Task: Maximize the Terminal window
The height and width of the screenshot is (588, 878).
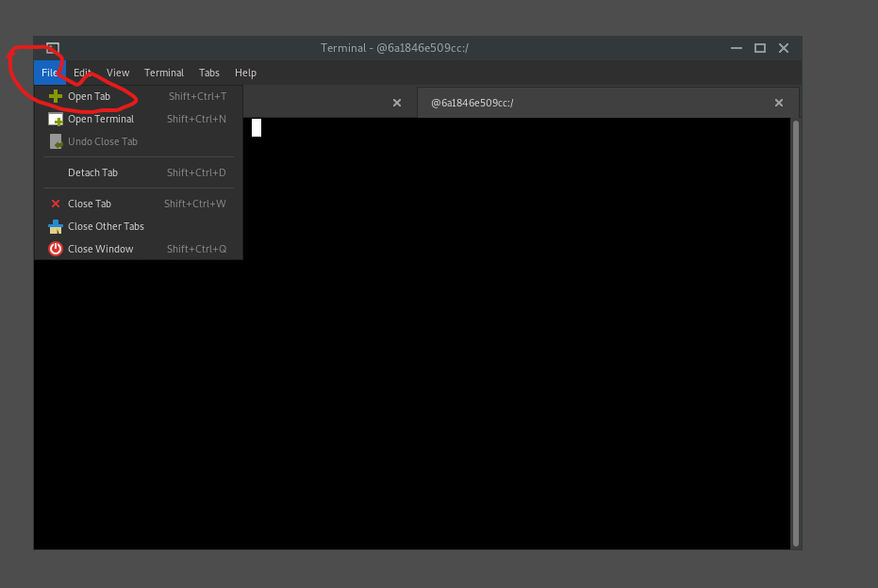Action: [x=760, y=48]
